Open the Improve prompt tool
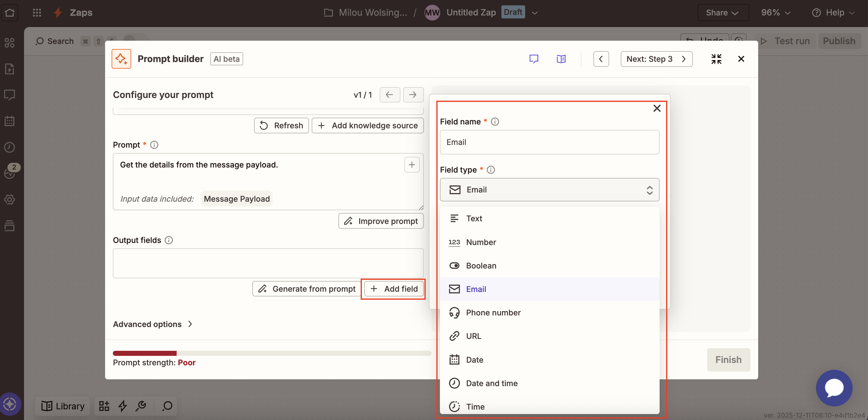 pyautogui.click(x=381, y=221)
